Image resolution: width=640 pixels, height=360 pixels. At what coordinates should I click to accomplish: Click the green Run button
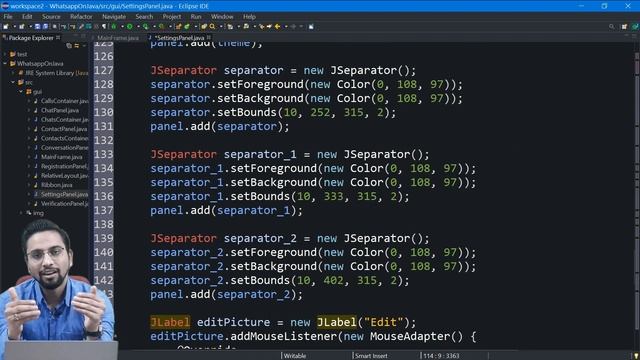tap(129, 27)
